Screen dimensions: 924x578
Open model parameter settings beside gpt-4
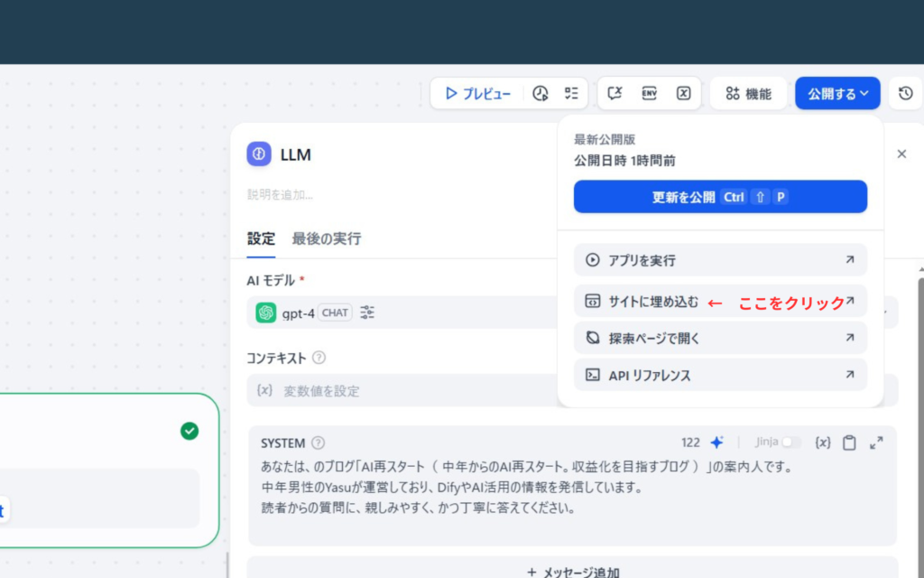366,312
